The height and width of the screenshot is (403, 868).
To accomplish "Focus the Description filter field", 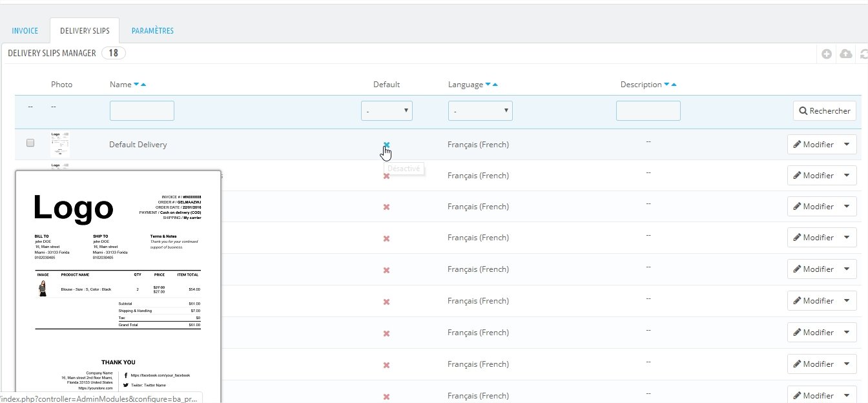I will pyautogui.click(x=648, y=110).
